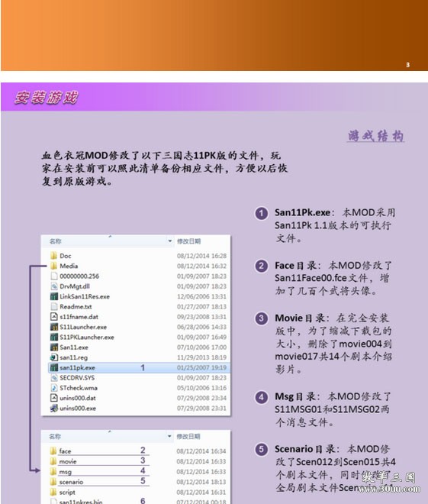This screenshot has width=428, height=504.
Task: Sort by 名称 header in upper file list
Action: (x=55, y=241)
